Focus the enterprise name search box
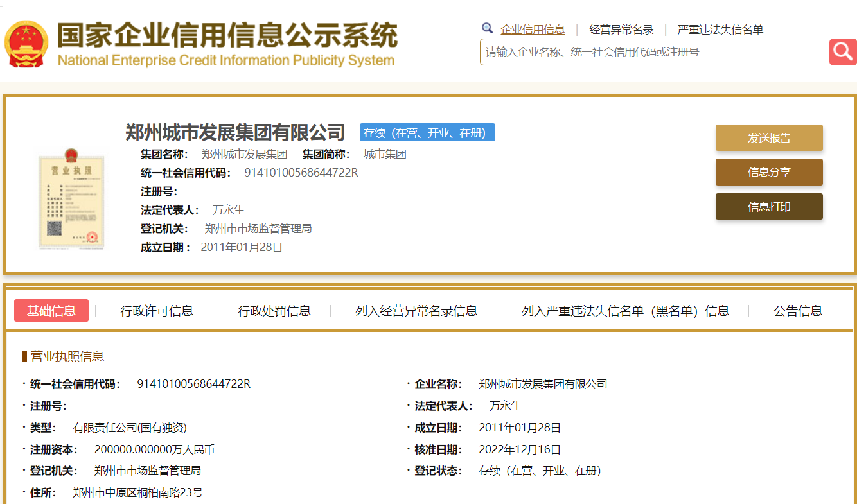Image resolution: width=857 pixels, height=504 pixels. (x=655, y=52)
